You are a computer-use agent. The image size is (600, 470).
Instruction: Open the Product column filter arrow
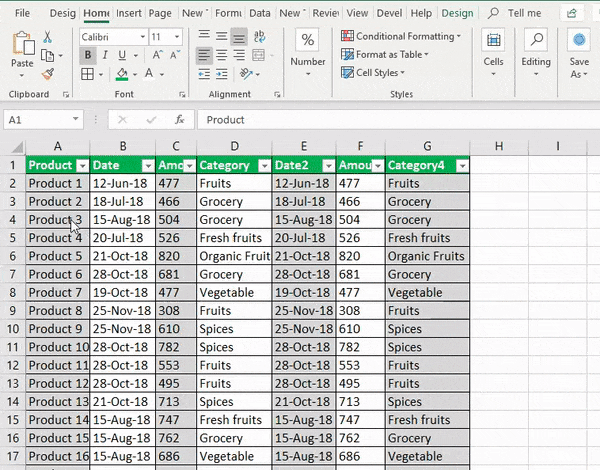(x=82, y=166)
